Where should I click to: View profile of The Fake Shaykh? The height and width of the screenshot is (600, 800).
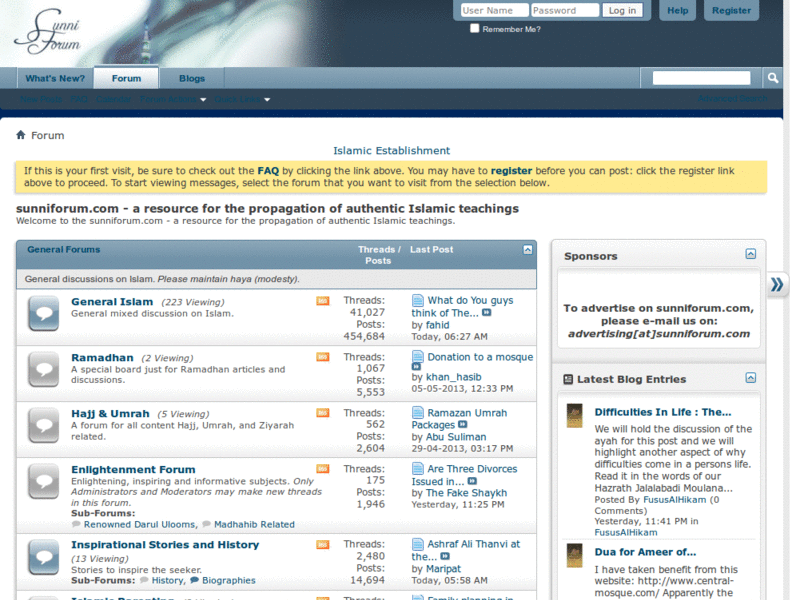pos(466,493)
